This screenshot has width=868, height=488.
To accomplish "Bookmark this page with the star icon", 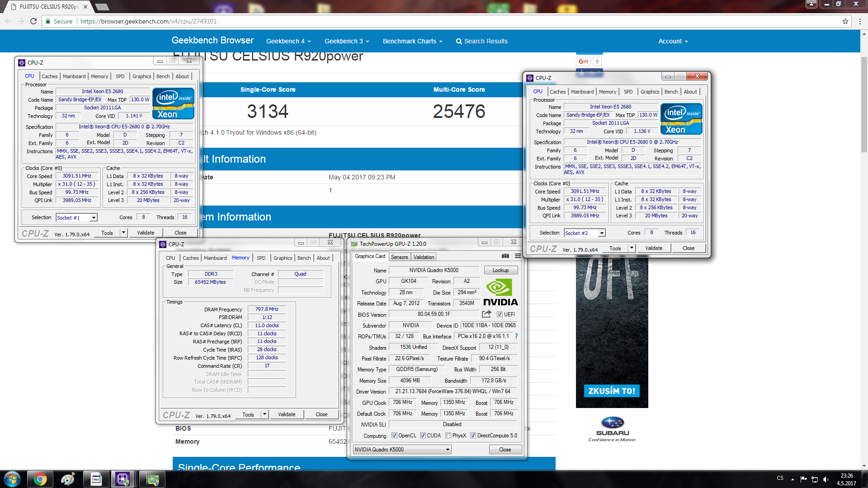I will coord(845,21).
